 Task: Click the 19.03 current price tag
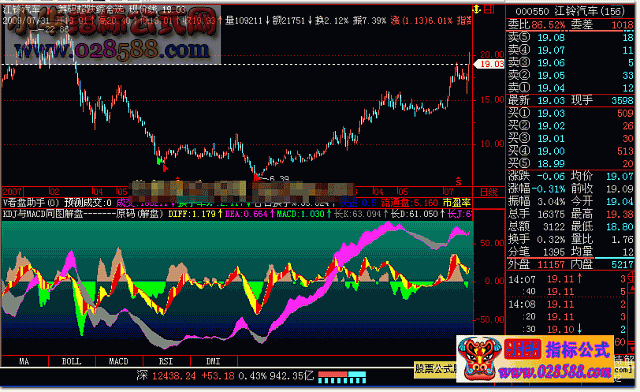tap(489, 64)
